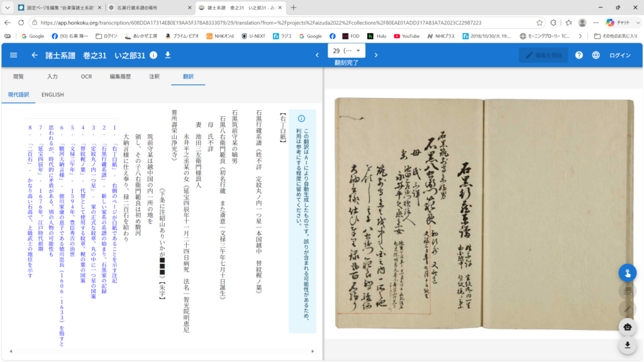The height and width of the screenshot is (362, 644).
Task: Bookmark page with star icon
Action: click(x=540, y=23)
